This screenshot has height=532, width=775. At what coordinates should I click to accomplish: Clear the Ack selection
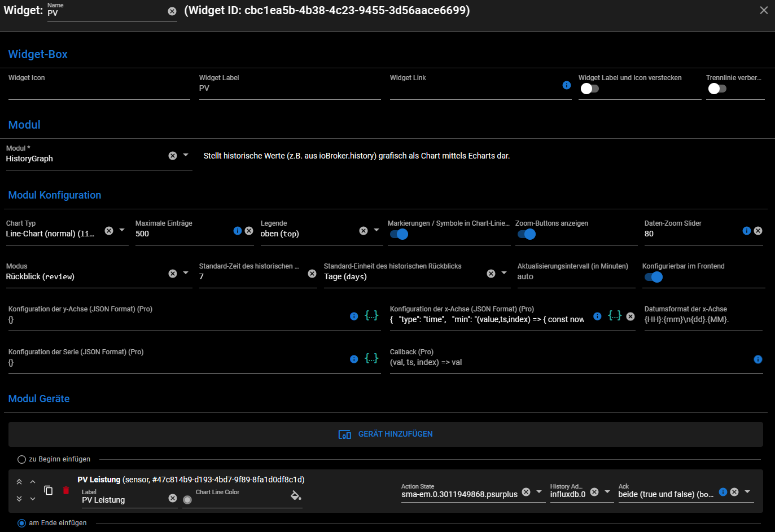[734, 492]
